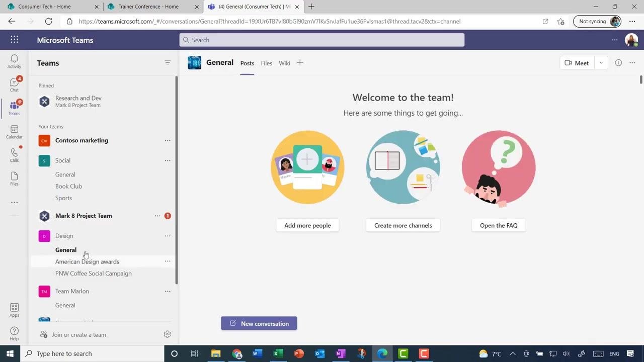Collapse the Social team
The height and width of the screenshot is (362, 644).
pos(63,160)
